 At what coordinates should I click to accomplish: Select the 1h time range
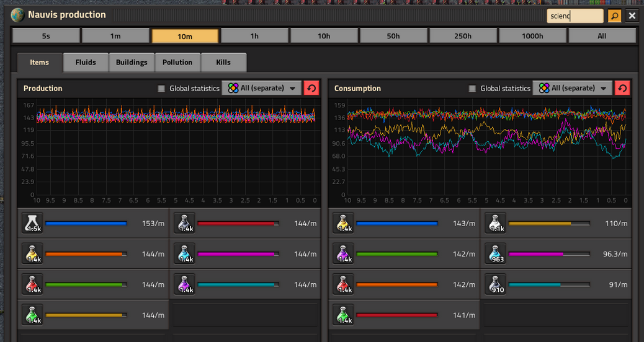254,36
